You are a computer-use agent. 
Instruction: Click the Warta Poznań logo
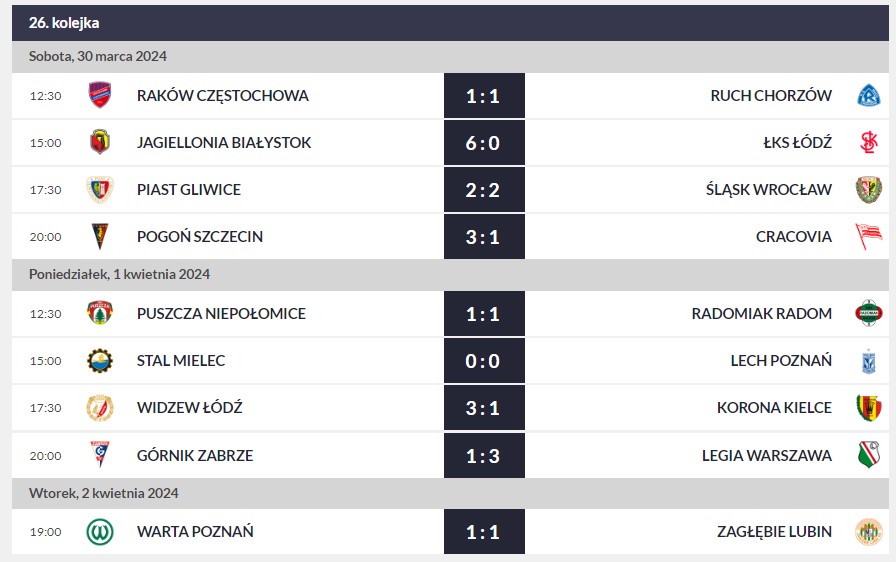pyautogui.click(x=100, y=531)
